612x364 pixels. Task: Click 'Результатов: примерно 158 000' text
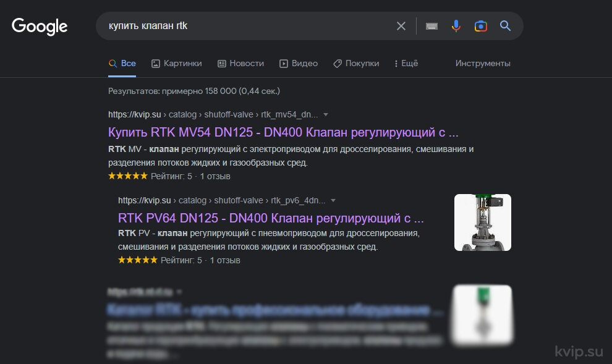(194, 91)
